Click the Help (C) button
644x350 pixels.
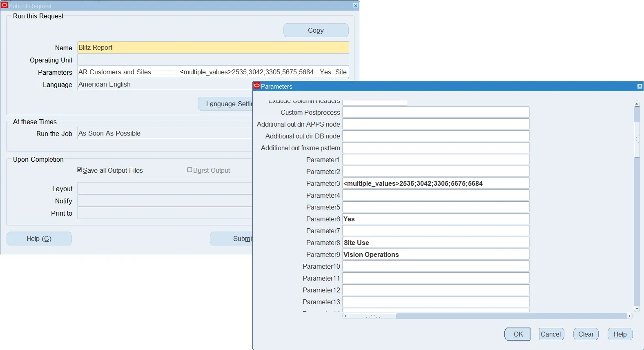39,239
